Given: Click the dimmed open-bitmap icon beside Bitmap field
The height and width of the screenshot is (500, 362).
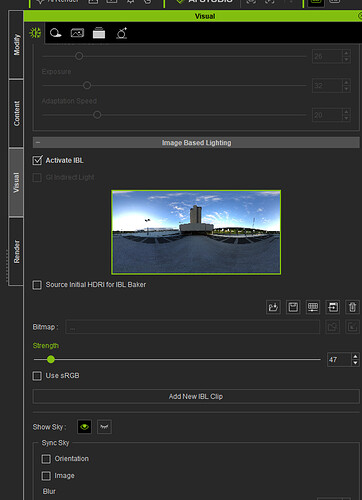Looking at the screenshot, I should click(333, 327).
